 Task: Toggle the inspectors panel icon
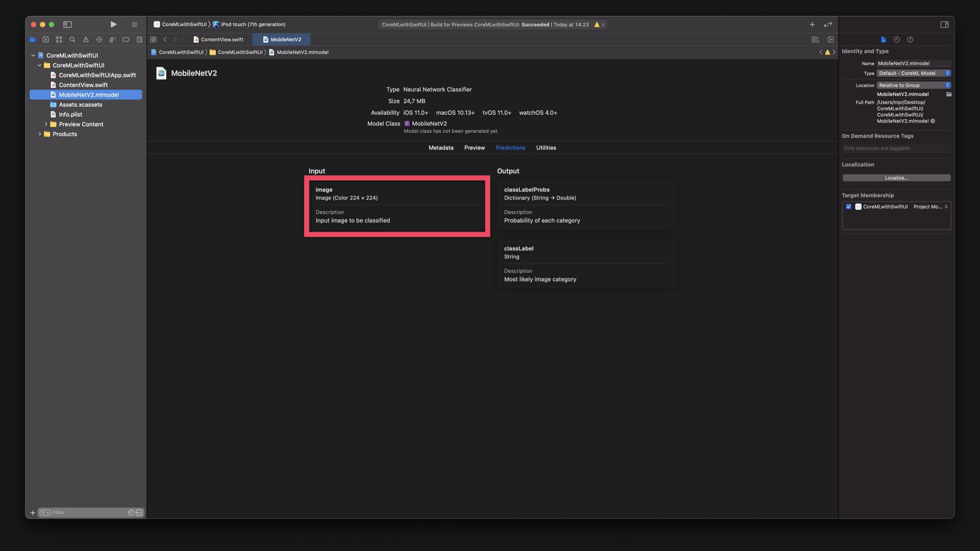point(944,24)
